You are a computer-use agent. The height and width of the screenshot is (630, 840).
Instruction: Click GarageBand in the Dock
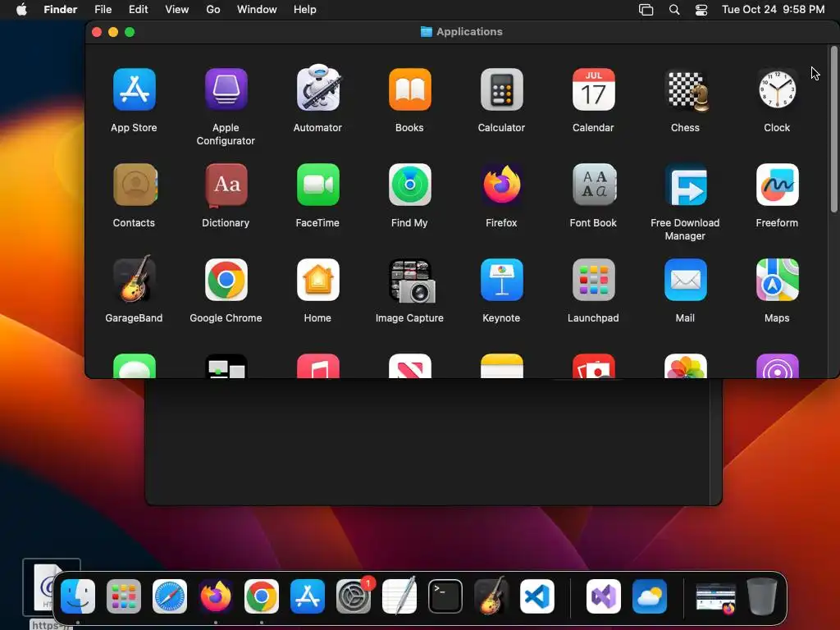491,596
